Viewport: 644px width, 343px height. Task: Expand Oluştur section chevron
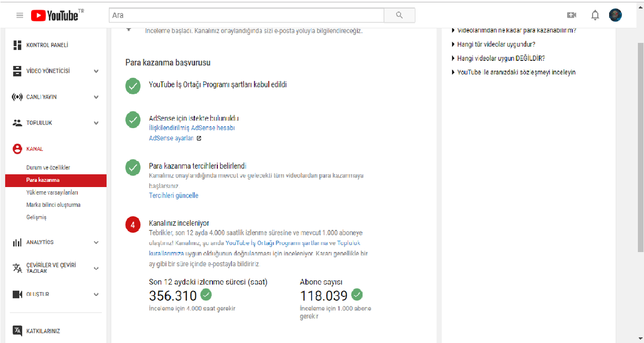(x=96, y=294)
